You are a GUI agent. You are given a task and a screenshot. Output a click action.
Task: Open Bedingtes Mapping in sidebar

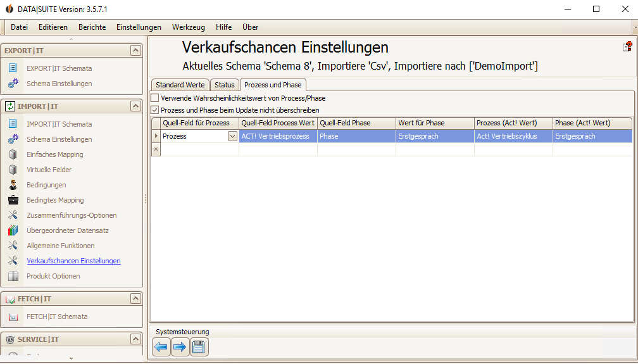[x=55, y=200]
